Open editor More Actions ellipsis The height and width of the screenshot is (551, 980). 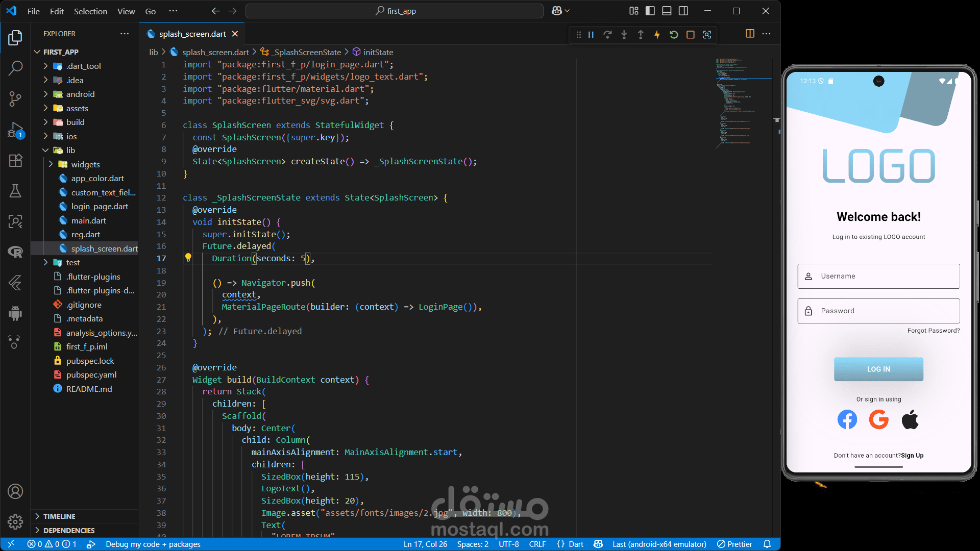(x=766, y=34)
